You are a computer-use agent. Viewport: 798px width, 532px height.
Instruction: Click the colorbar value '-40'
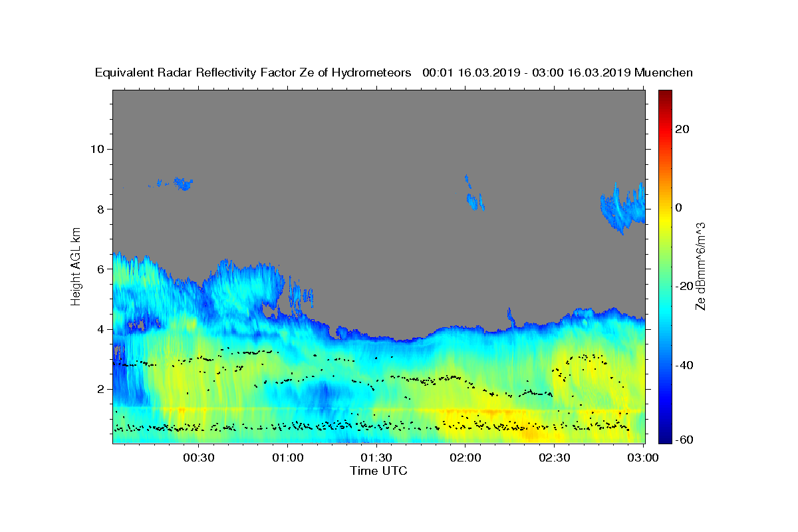point(684,365)
